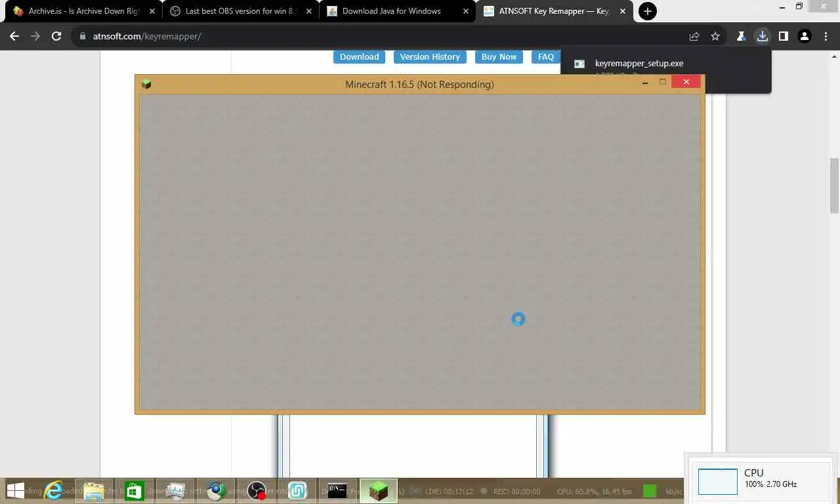Close the Last best OBS version tab

[310, 11]
